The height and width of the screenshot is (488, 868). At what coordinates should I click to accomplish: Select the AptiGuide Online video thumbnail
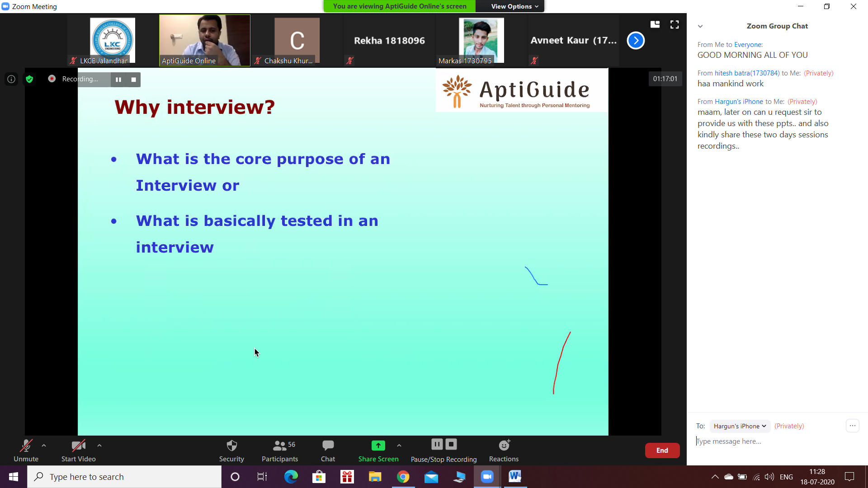(205, 41)
